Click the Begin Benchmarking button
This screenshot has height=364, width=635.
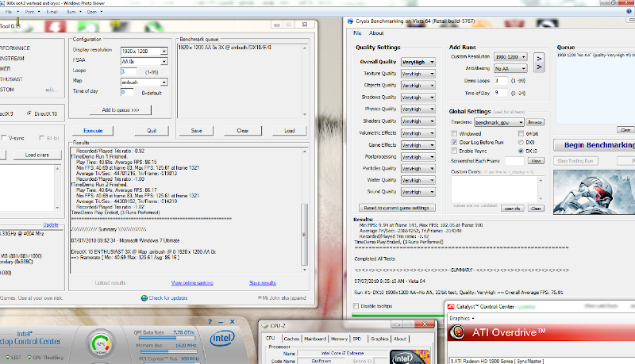coord(595,145)
